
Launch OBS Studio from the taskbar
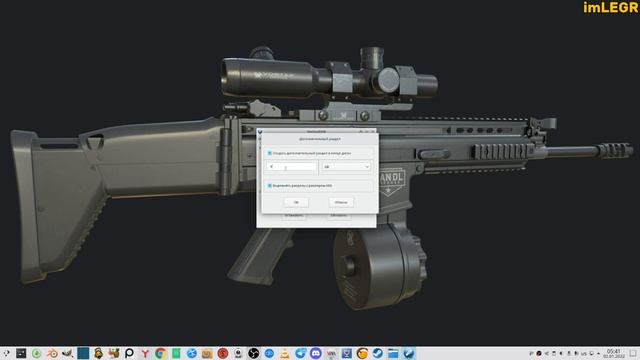coord(253,353)
